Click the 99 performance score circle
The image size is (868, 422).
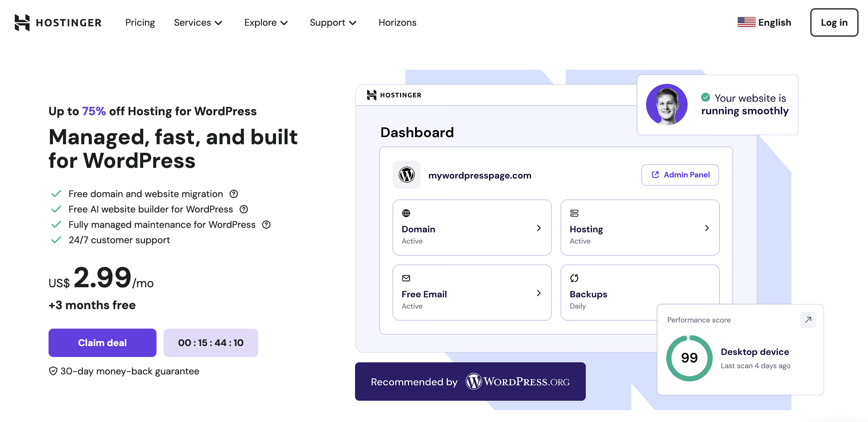(689, 358)
